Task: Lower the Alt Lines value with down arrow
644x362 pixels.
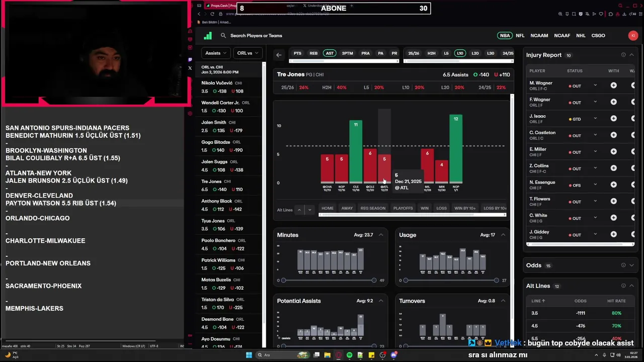Action: click(x=310, y=210)
